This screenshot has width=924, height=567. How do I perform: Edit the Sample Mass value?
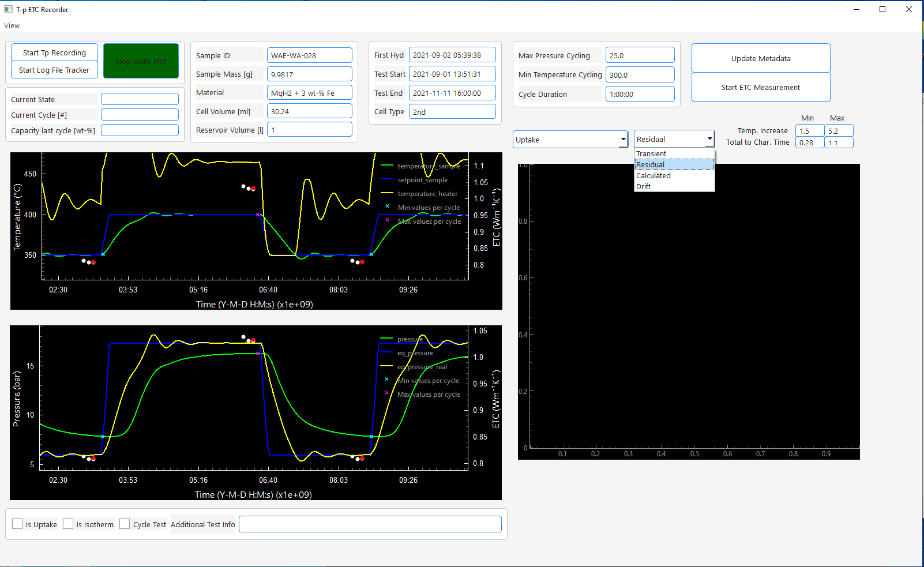click(309, 73)
